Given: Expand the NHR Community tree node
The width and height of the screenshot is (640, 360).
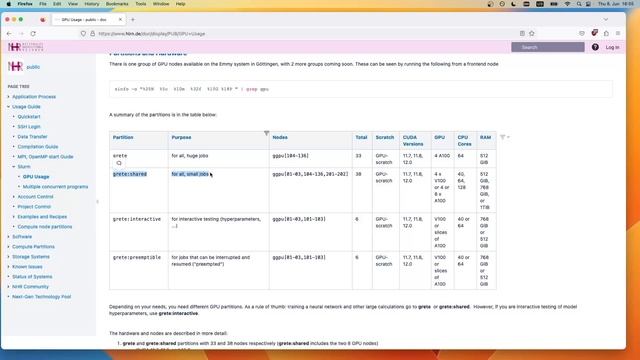Looking at the screenshot, I should pyautogui.click(x=9, y=287).
